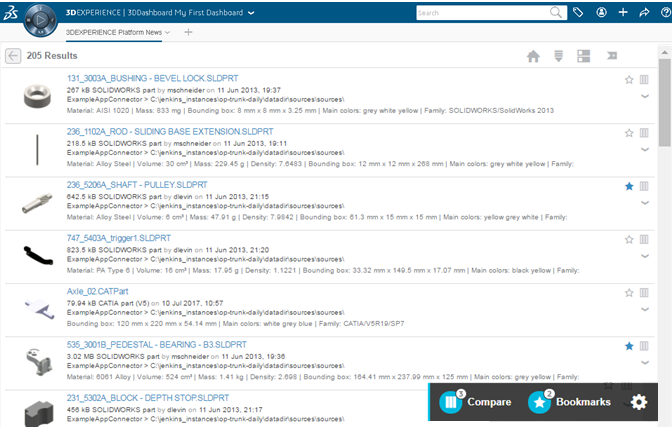Switch the results view layout icon
This screenshot has height=427, width=672.
583,56
